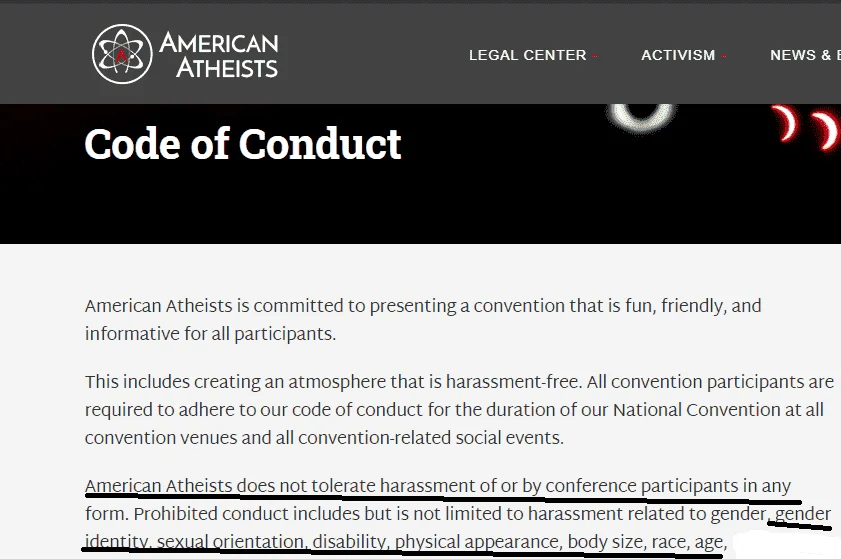Image resolution: width=841 pixels, height=559 pixels.
Task: Click the rightmost red crescent graphic
Action: (825, 131)
